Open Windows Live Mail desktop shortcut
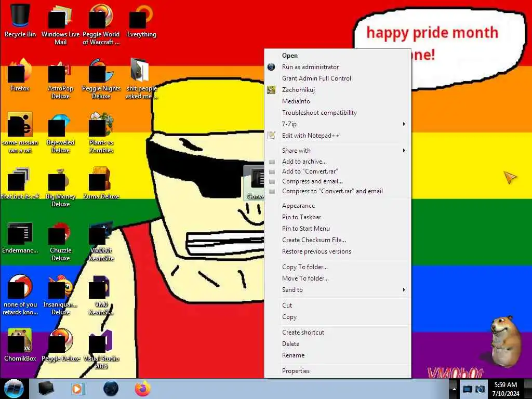The width and height of the screenshot is (532, 399). tap(60, 24)
